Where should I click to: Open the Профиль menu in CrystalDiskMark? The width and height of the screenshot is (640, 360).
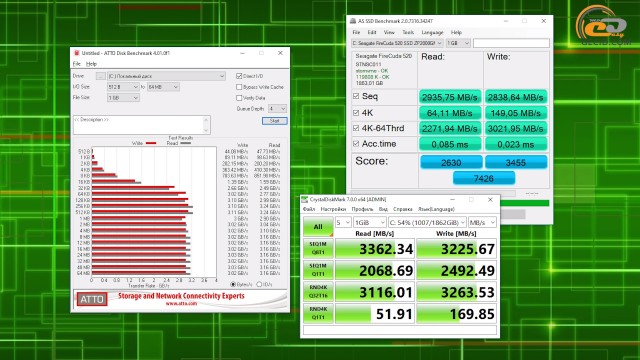362,209
